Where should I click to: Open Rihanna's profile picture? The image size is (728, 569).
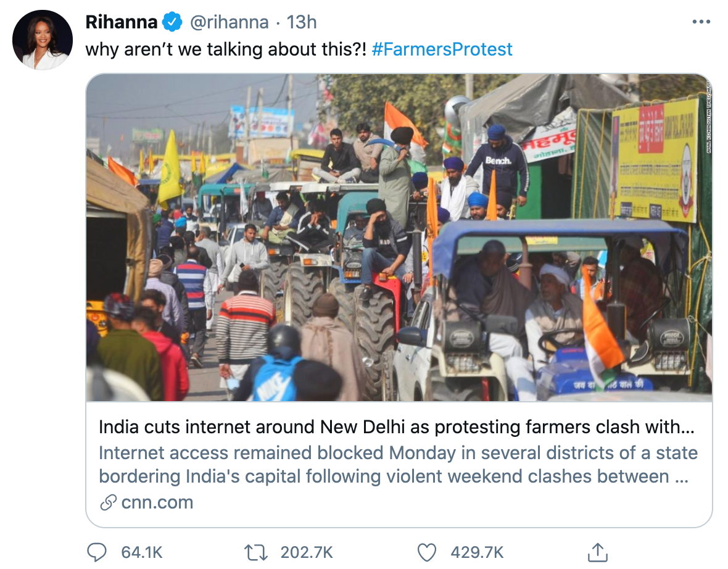[43, 40]
